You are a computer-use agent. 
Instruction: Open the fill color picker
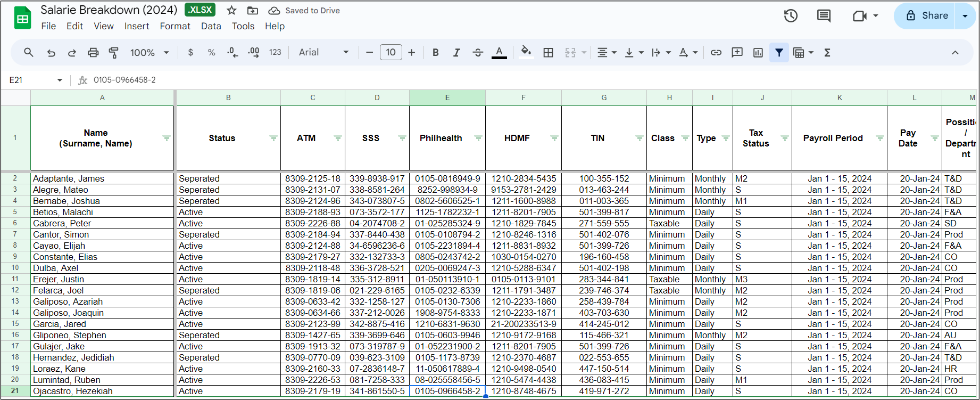coord(526,52)
